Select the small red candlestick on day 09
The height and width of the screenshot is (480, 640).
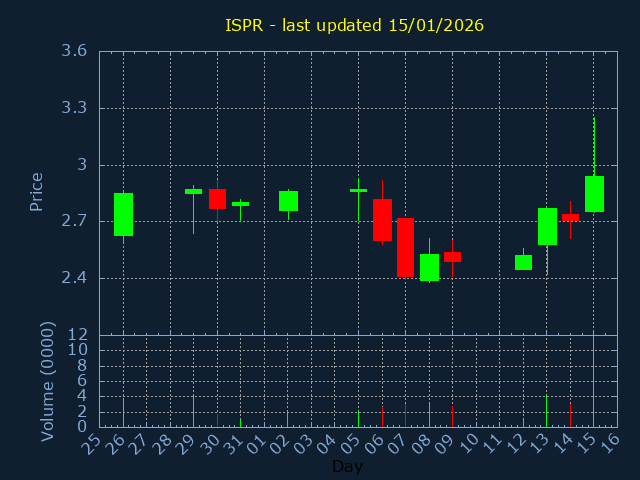[452, 257]
